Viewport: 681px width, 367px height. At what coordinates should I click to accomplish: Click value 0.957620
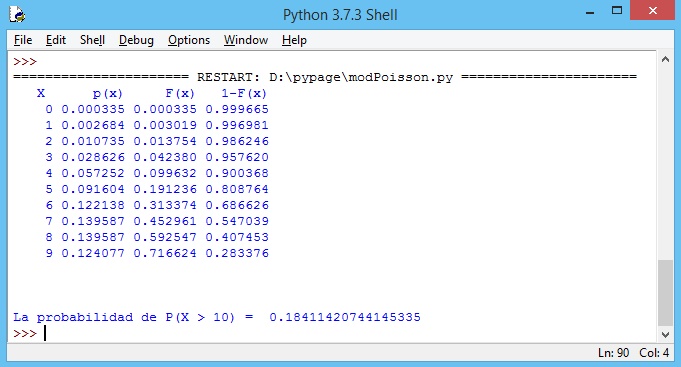point(237,157)
